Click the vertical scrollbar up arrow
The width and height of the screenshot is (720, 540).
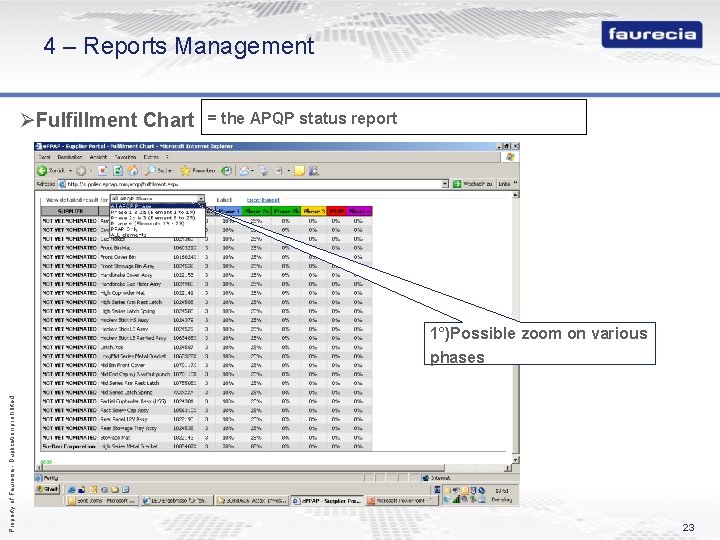click(516, 195)
